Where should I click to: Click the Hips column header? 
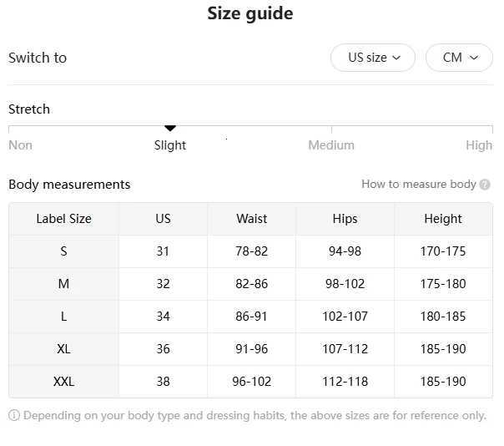click(x=345, y=219)
